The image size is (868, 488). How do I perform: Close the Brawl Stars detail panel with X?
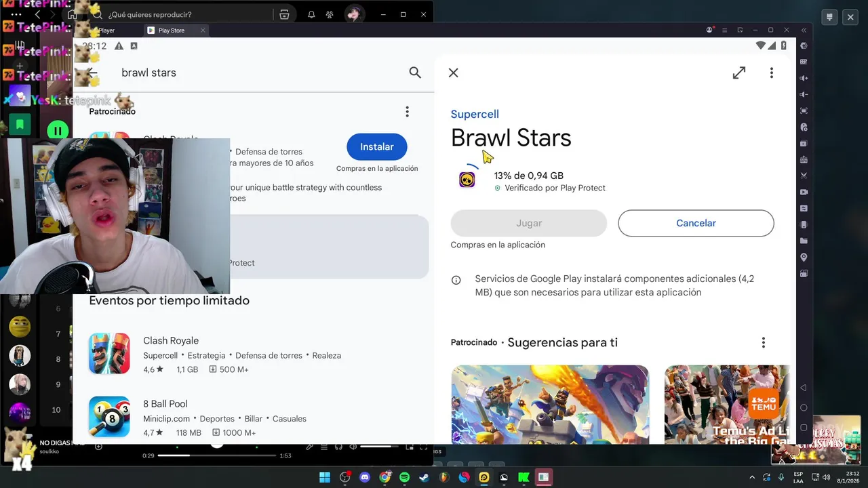[454, 73]
